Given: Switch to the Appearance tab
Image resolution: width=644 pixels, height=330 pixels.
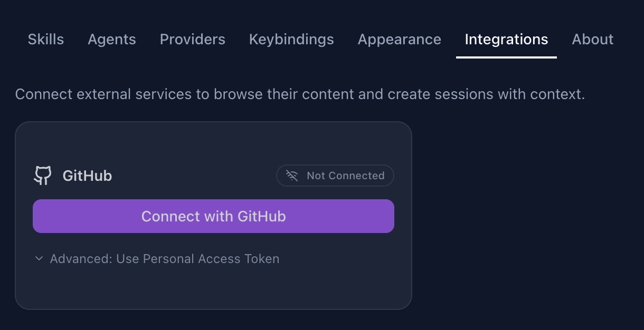Looking at the screenshot, I should [x=399, y=39].
